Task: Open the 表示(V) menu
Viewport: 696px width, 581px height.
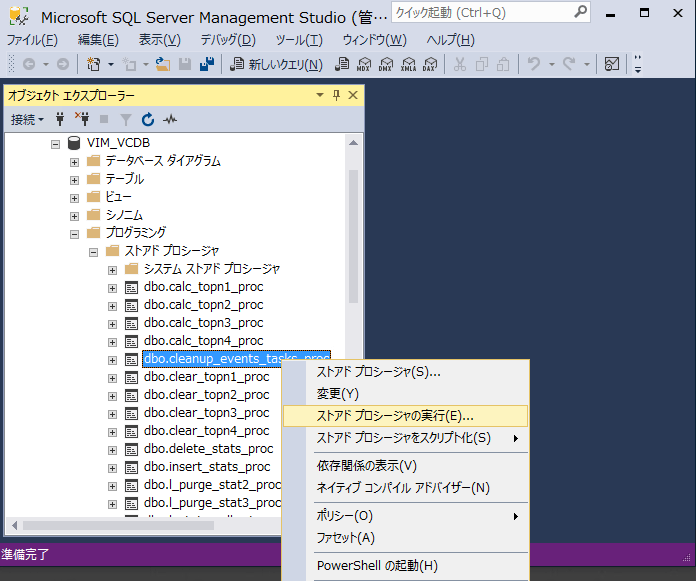Action: click(x=160, y=40)
